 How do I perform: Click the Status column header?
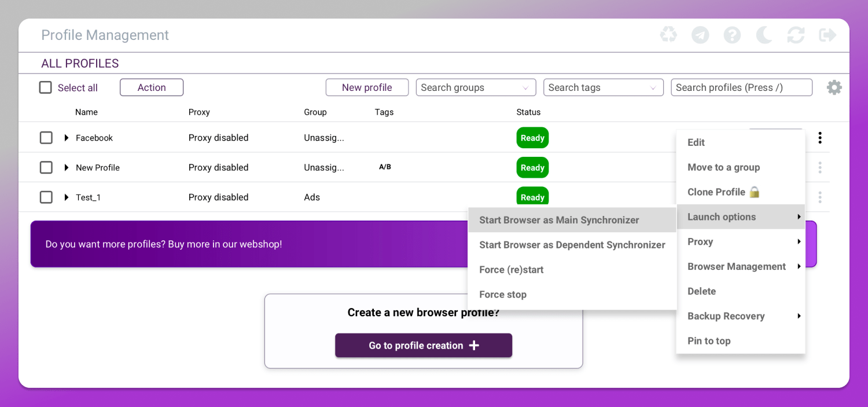(x=528, y=112)
